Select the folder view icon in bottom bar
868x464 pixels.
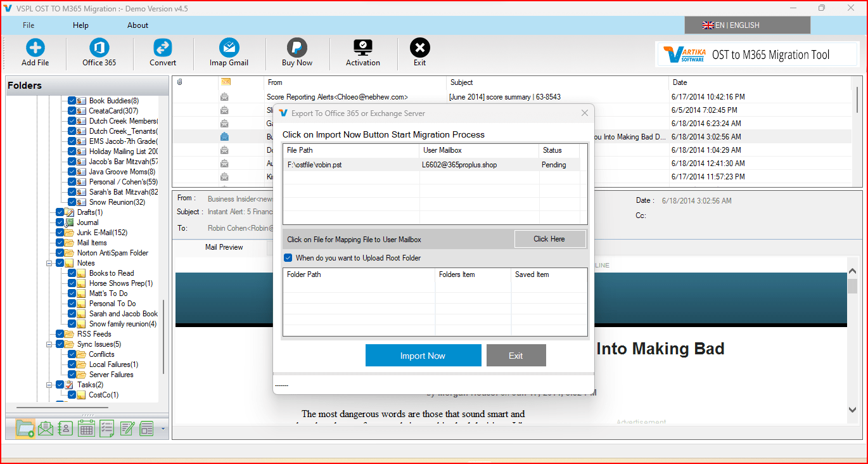25,429
